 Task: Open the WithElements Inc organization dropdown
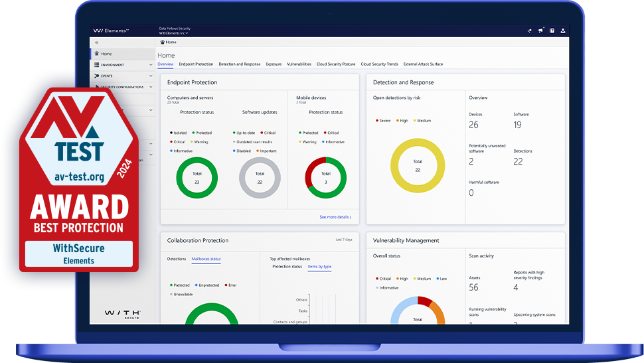click(174, 33)
